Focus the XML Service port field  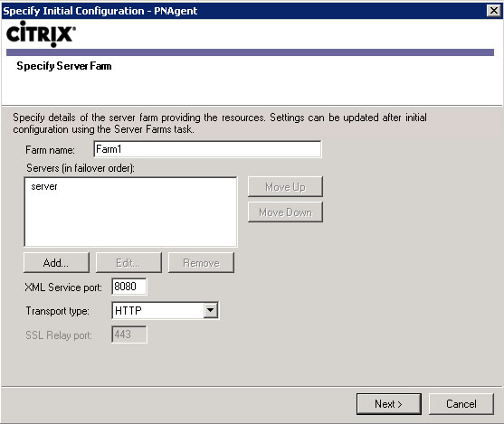129,287
